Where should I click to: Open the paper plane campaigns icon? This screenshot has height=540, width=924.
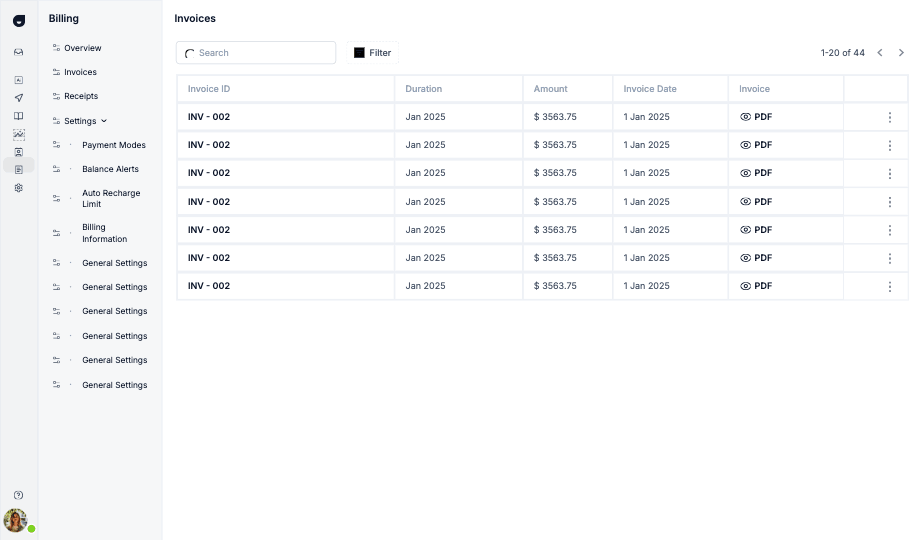[x=19, y=98]
